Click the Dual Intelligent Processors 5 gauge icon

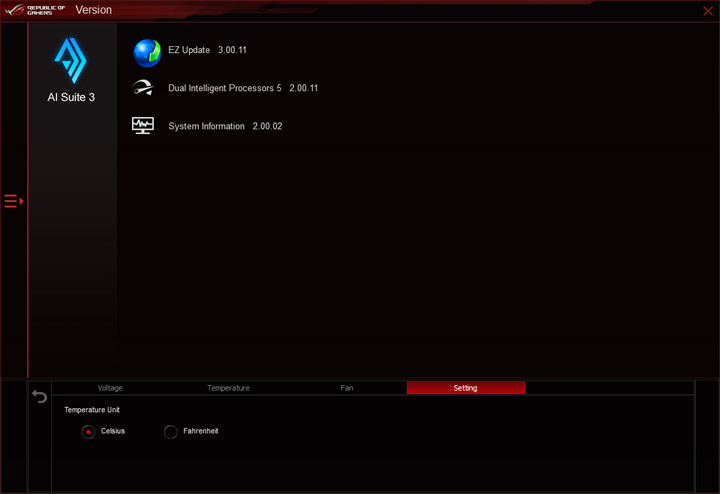click(143, 88)
